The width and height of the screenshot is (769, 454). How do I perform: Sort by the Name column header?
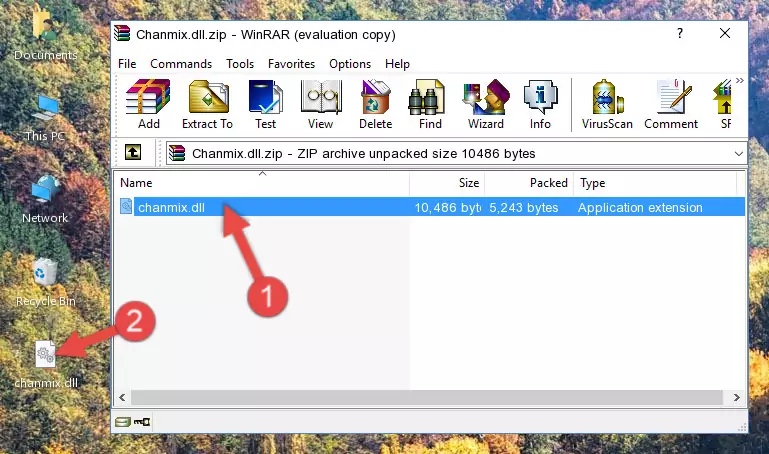[262, 183]
